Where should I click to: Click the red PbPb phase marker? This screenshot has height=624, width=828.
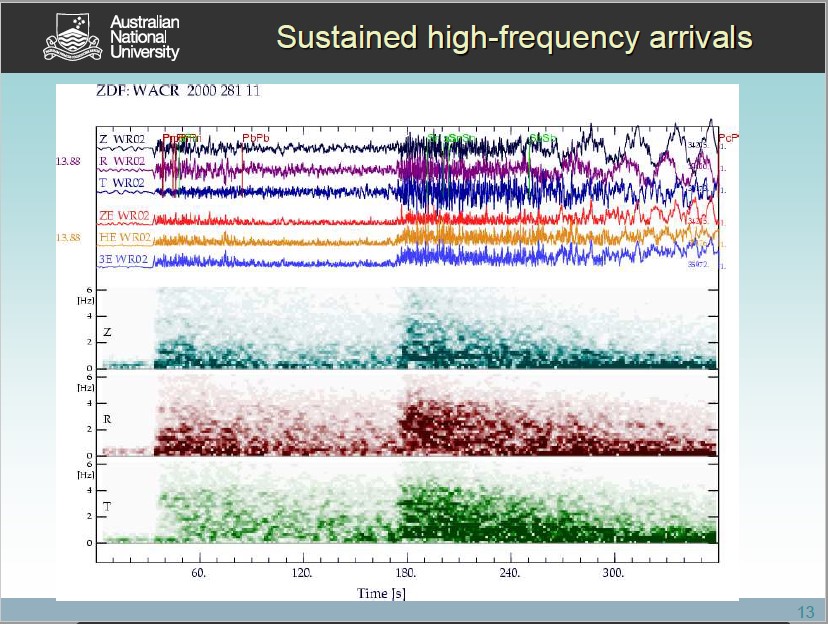[x=256, y=138]
